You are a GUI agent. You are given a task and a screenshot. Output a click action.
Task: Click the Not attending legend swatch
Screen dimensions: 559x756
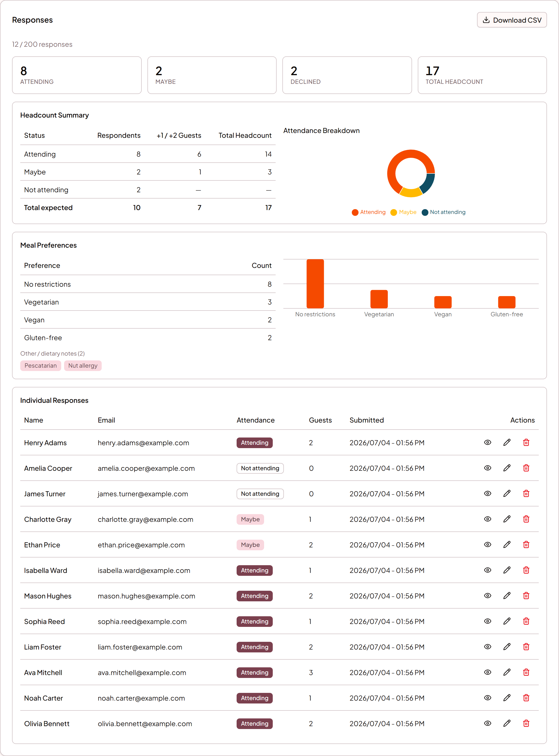click(x=425, y=212)
